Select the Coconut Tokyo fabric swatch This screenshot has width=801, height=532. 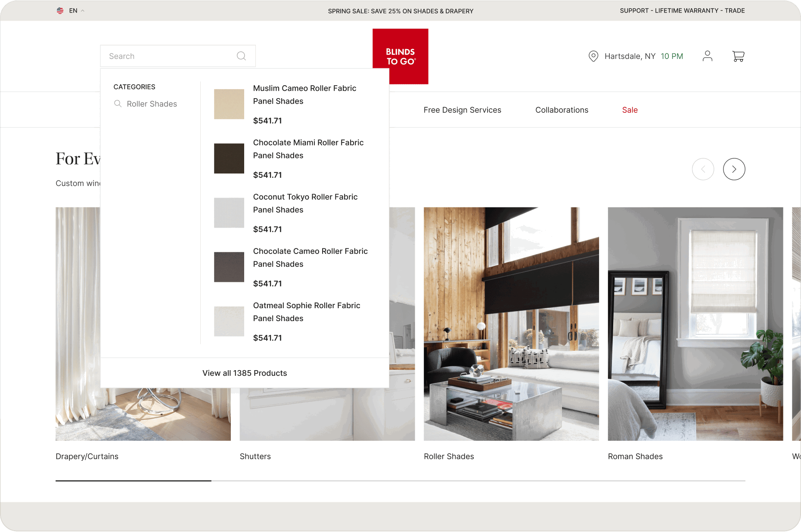point(229,213)
